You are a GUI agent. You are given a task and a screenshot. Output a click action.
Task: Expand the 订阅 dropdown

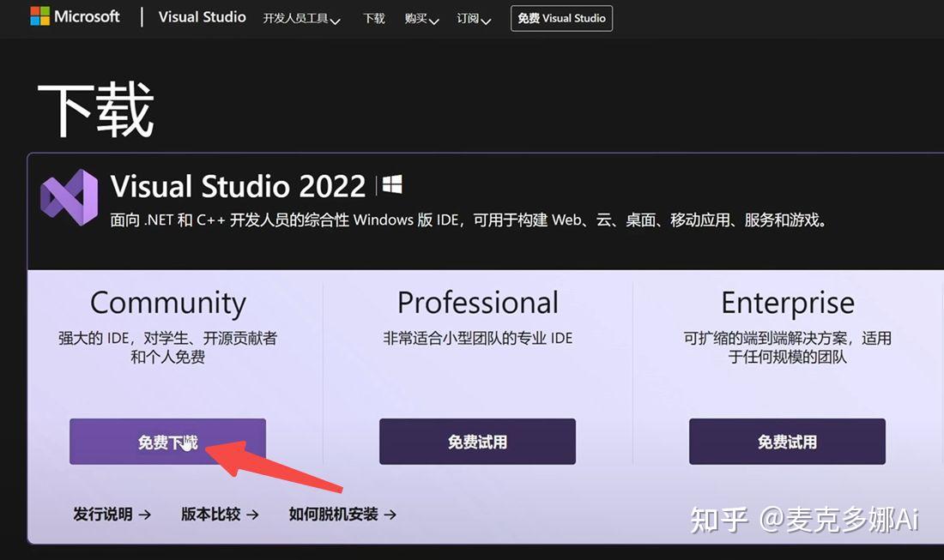469,19
